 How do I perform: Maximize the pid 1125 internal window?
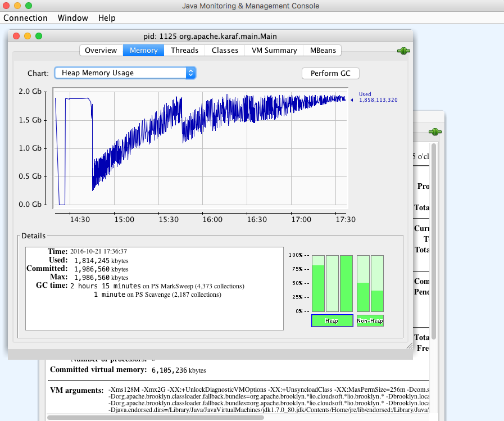39,36
